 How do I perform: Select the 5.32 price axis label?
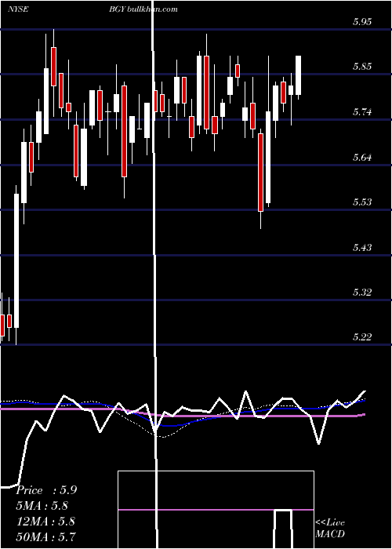tap(362, 293)
